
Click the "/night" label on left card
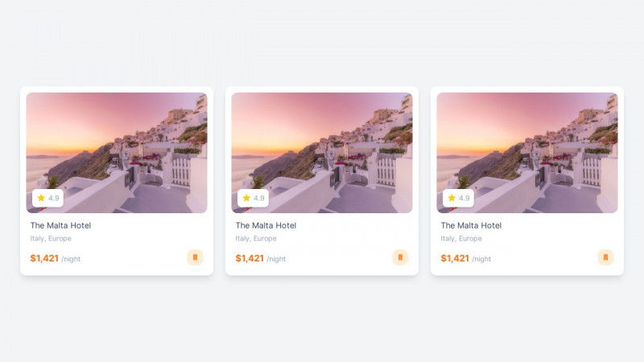(x=71, y=259)
